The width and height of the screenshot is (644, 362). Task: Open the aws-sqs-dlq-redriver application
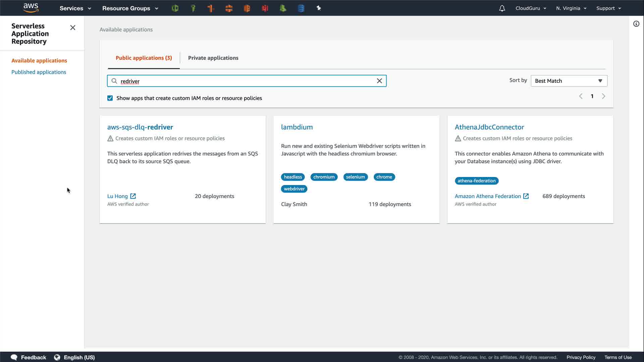(x=140, y=127)
